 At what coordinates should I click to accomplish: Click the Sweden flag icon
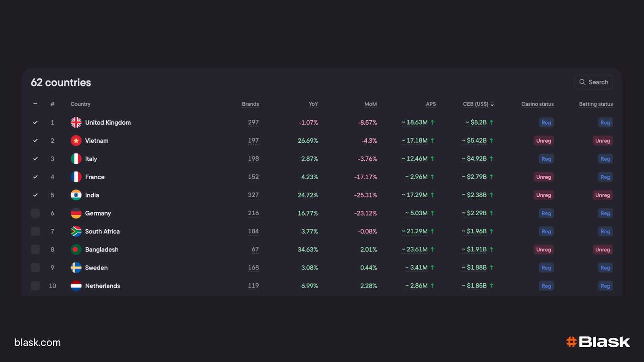(x=76, y=267)
